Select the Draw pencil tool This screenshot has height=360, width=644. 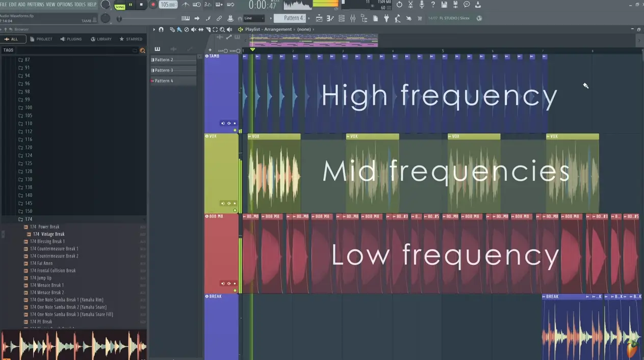pyautogui.click(x=172, y=30)
